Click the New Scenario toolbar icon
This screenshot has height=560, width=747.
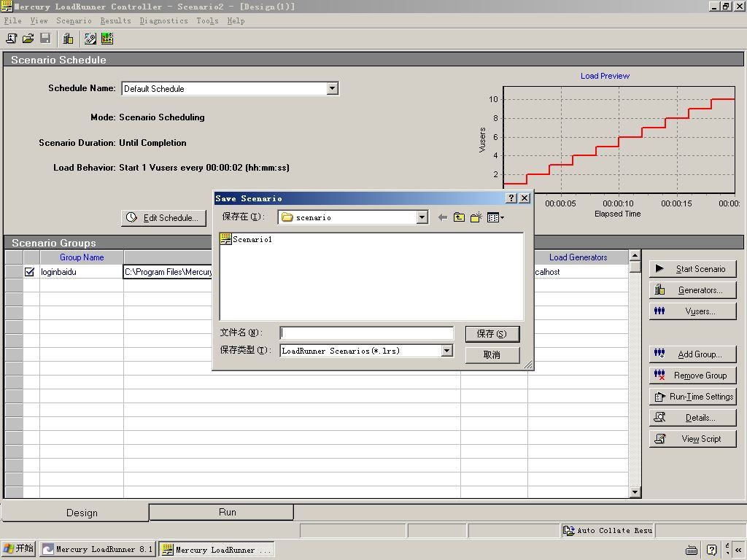(11, 39)
